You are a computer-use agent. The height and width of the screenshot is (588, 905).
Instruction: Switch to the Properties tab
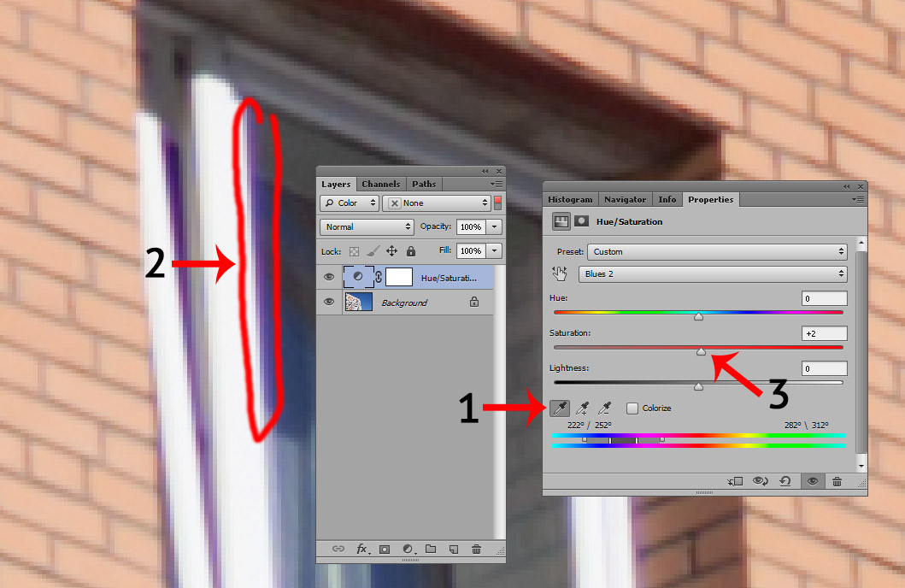point(710,200)
